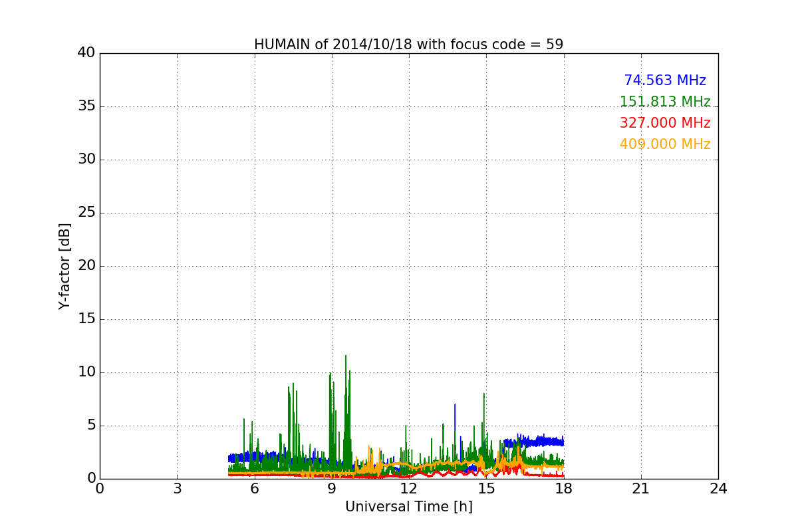
Task: Select the green 151.813 MHz legend label
Action: coord(665,102)
